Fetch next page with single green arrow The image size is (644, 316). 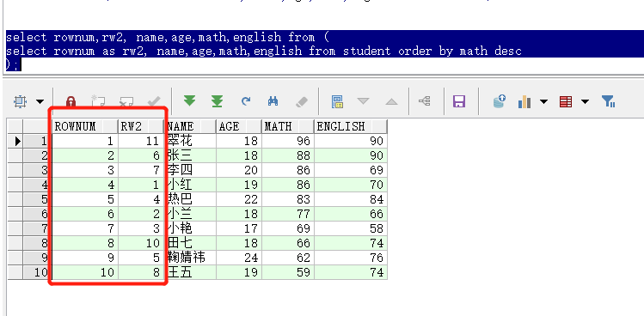coord(189,100)
